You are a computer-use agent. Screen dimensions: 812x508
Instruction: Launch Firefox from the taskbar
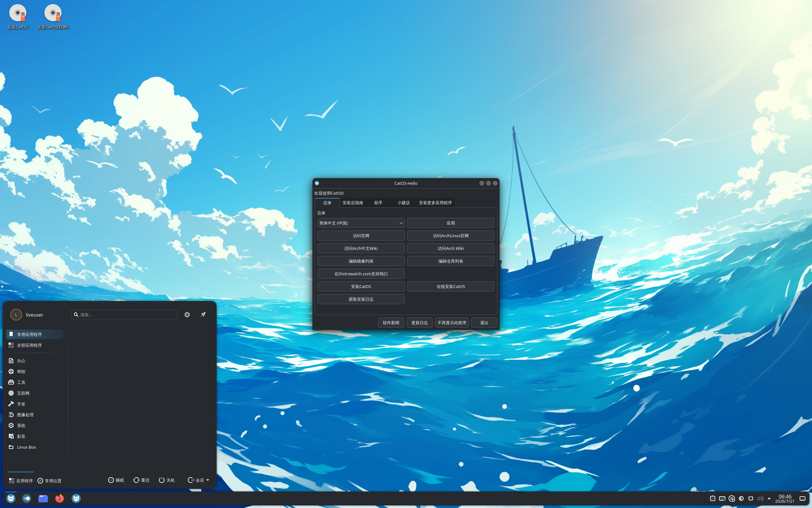tap(59, 498)
